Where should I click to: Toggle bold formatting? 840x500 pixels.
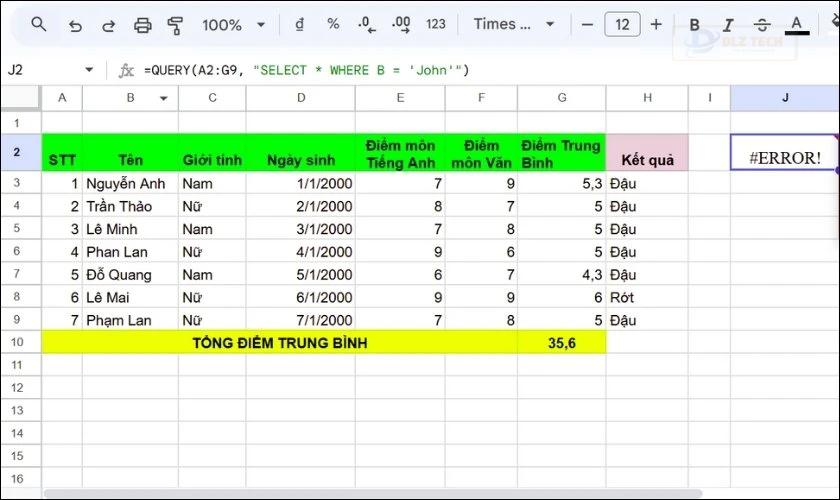(x=694, y=25)
